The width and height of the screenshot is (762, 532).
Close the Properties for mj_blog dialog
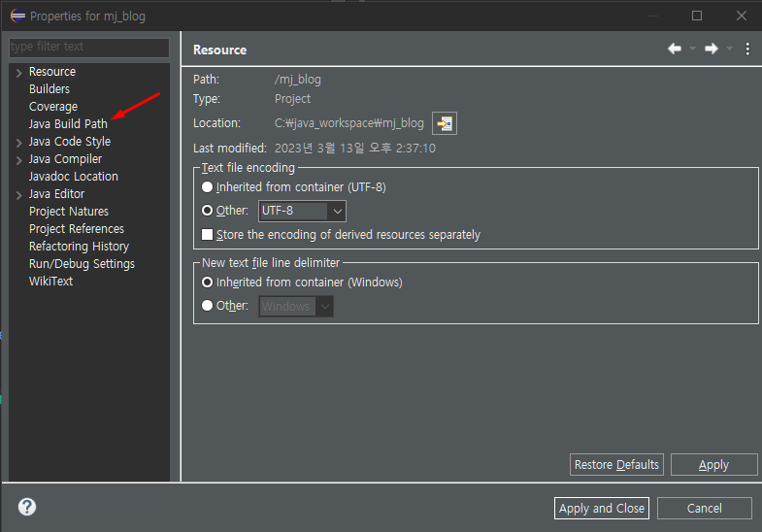[x=741, y=16]
